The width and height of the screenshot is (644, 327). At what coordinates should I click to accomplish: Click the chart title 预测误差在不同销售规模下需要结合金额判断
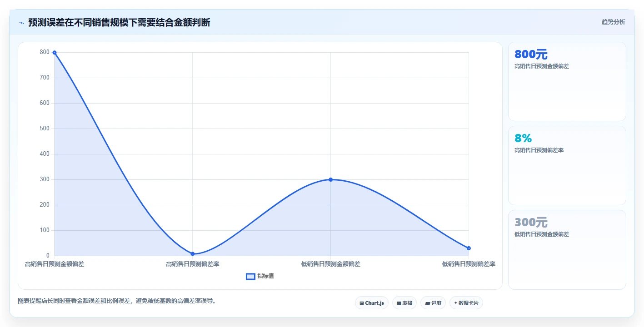coord(119,22)
